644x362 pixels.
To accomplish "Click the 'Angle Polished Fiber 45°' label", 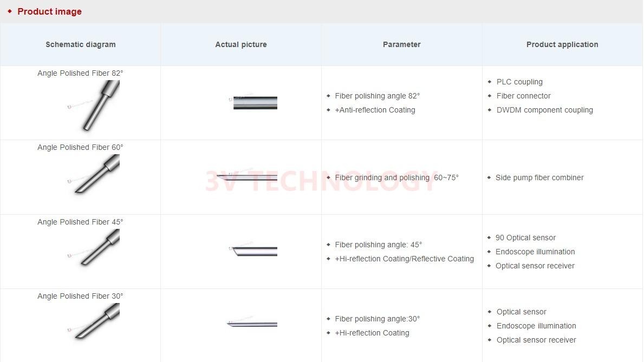I will tap(80, 222).
